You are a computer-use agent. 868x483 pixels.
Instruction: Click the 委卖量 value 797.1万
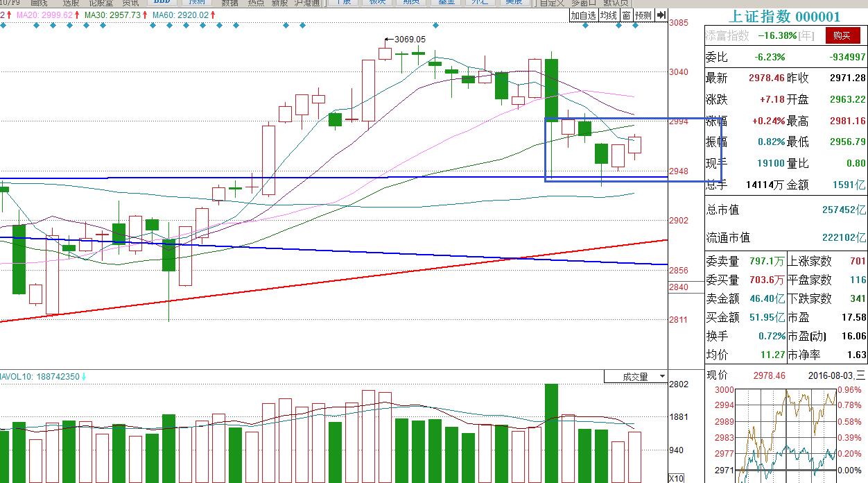point(767,262)
